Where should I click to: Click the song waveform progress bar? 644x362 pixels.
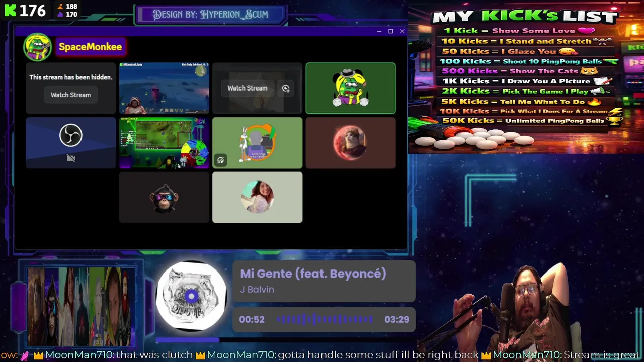coord(325,319)
